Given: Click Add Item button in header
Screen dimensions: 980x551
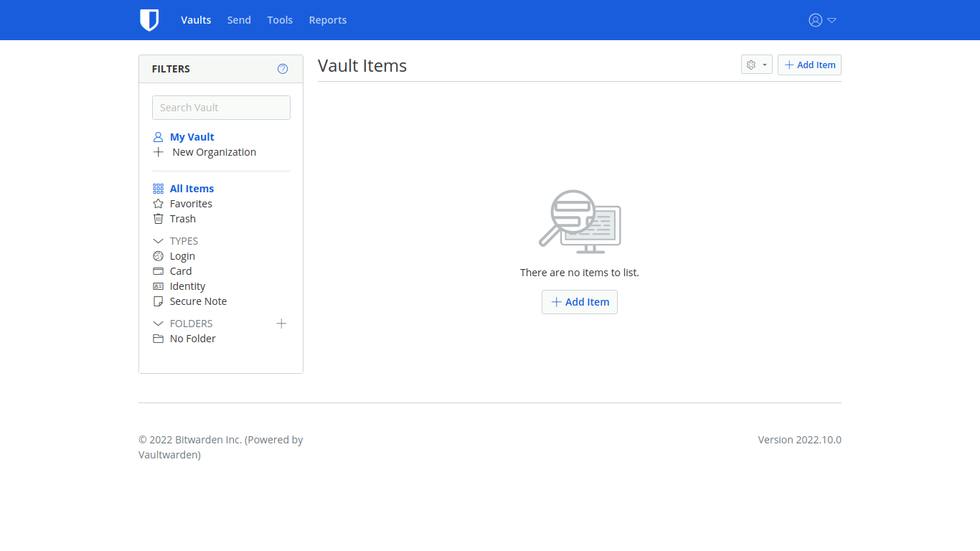Looking at the screenshot, I should 809,65.
